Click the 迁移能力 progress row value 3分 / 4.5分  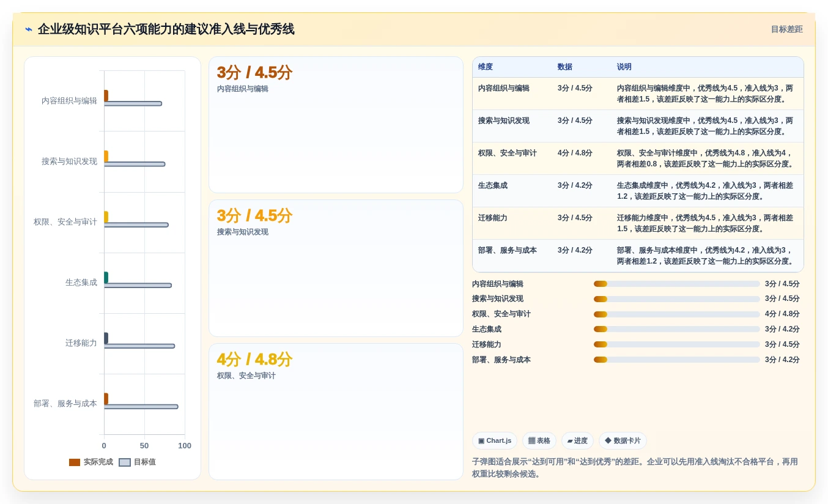click(782, 344)
